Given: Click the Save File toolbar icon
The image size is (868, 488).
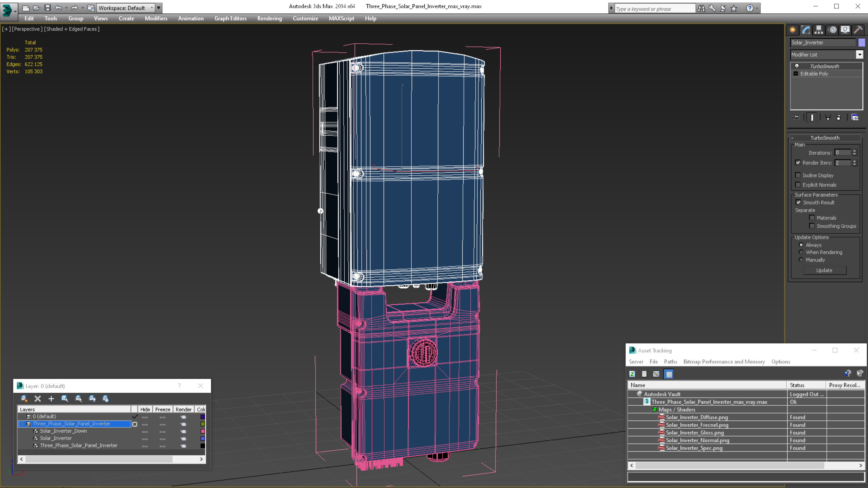Looking at the screenshot, I should pos(48,8).
